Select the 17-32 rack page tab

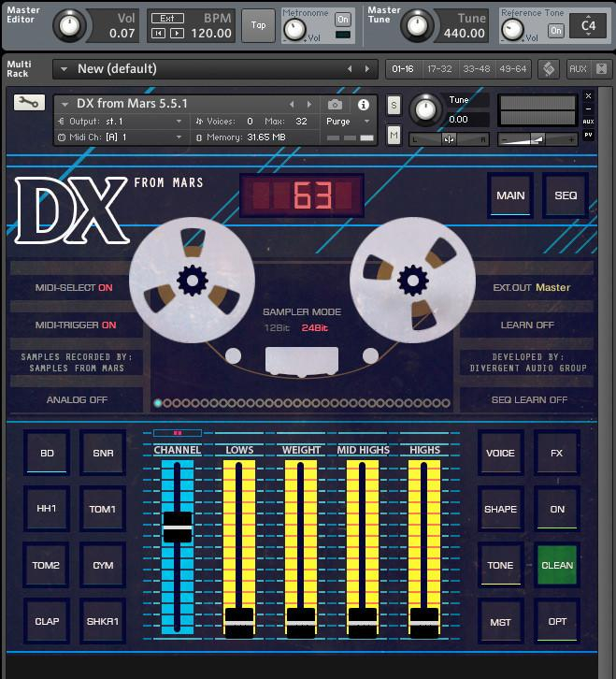click(437, 68)
